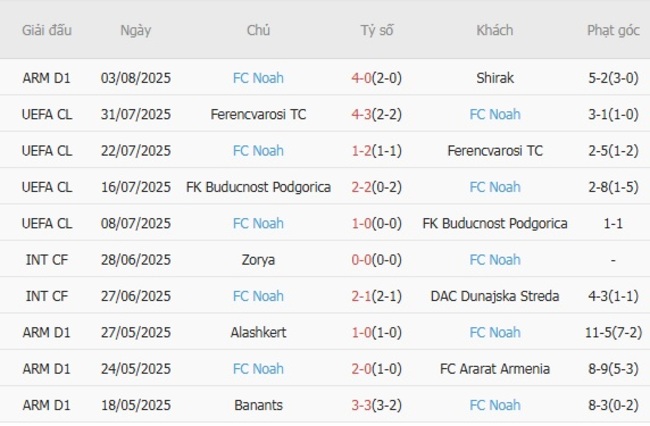The image size is (650, 426).
Task: Click Ferencvarosi TC in the 31/07/2025 row
Action: pos(258,114)
